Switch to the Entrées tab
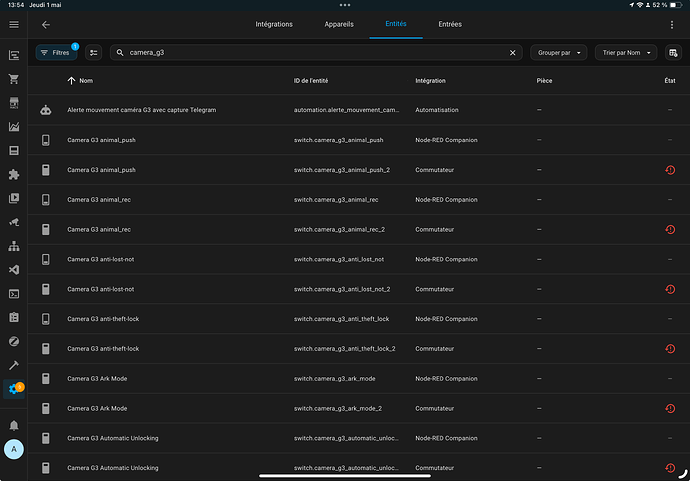Image resolution: width=690 pixels, height=481 pixels. tap(450, 24)
